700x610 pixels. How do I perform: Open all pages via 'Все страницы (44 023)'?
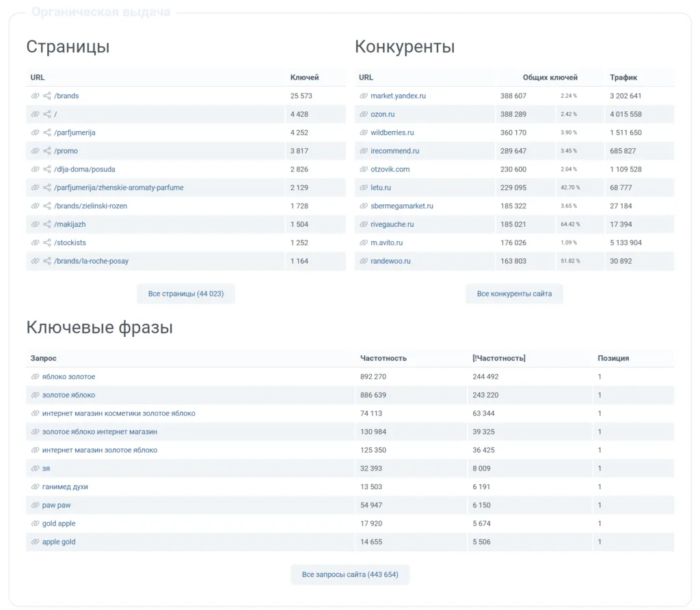(186, 294)
